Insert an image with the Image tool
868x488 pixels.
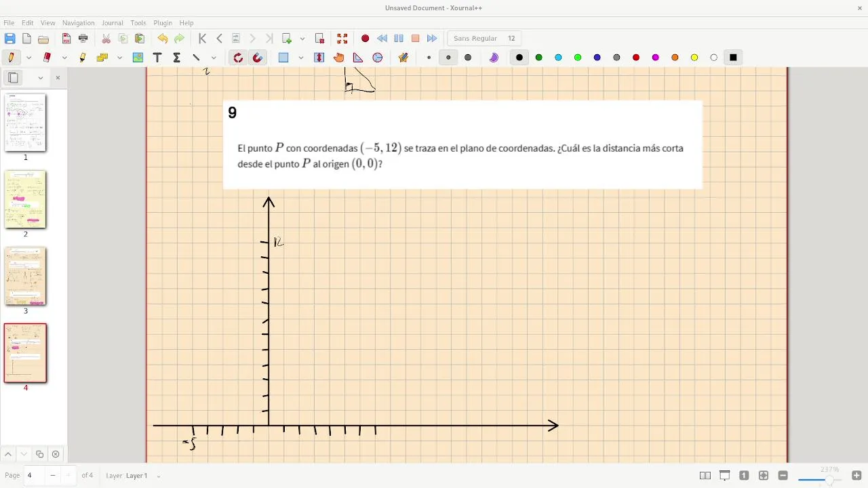[x=138, y=58]
